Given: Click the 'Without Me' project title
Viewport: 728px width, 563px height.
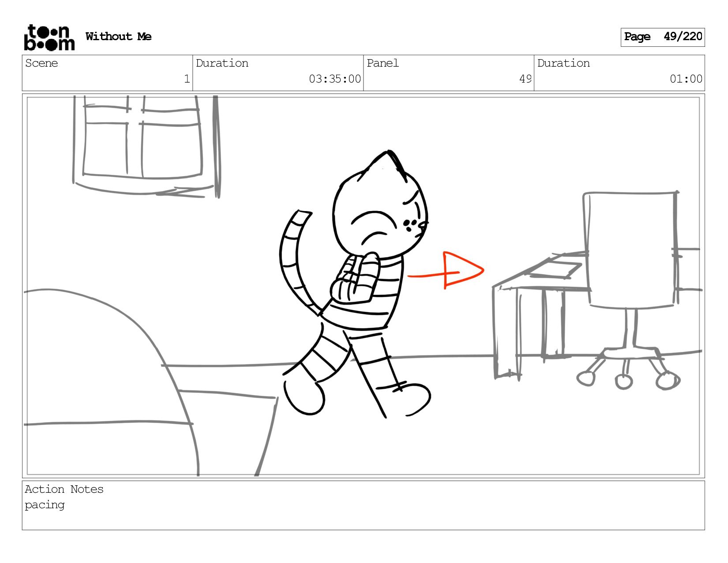Looking at the screenshot, I should point(118,37).
